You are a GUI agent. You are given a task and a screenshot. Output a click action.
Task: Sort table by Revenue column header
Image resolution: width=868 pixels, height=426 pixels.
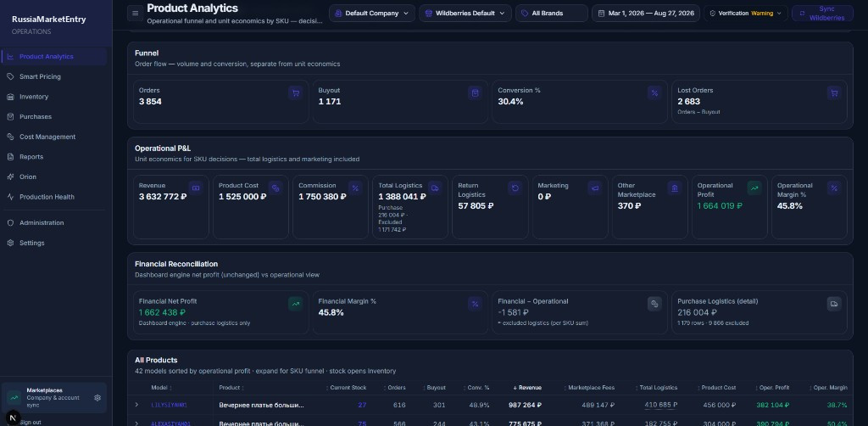click(527, 388)
